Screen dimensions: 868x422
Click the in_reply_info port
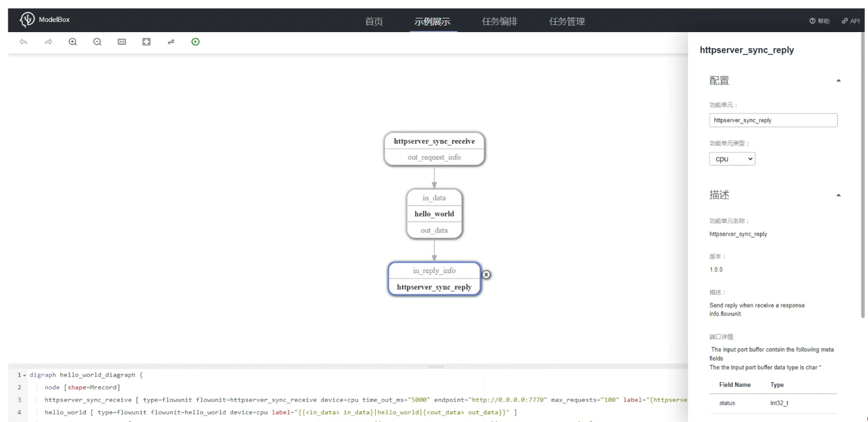[434, 271]
